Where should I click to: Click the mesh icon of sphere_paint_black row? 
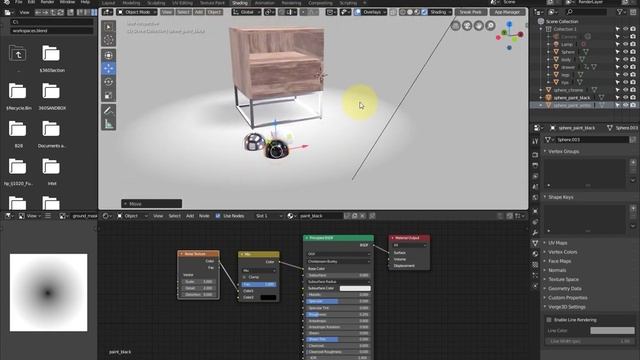pos(601,98)
